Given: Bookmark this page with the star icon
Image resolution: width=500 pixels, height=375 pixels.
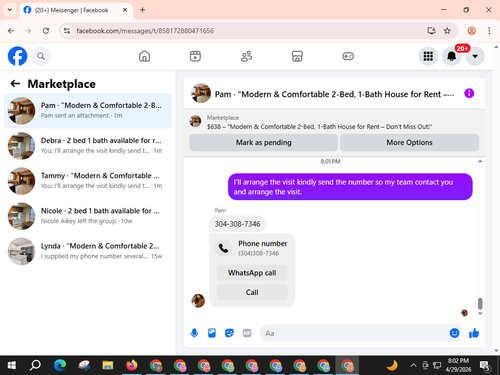Looking at the screenshot, I should pos(447,31).
